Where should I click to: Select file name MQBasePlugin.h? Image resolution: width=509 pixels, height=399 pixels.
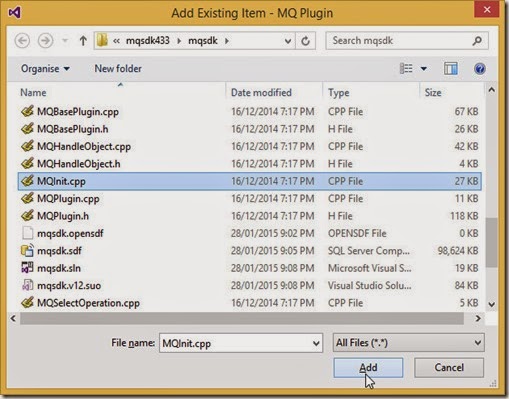pos(73,129)
